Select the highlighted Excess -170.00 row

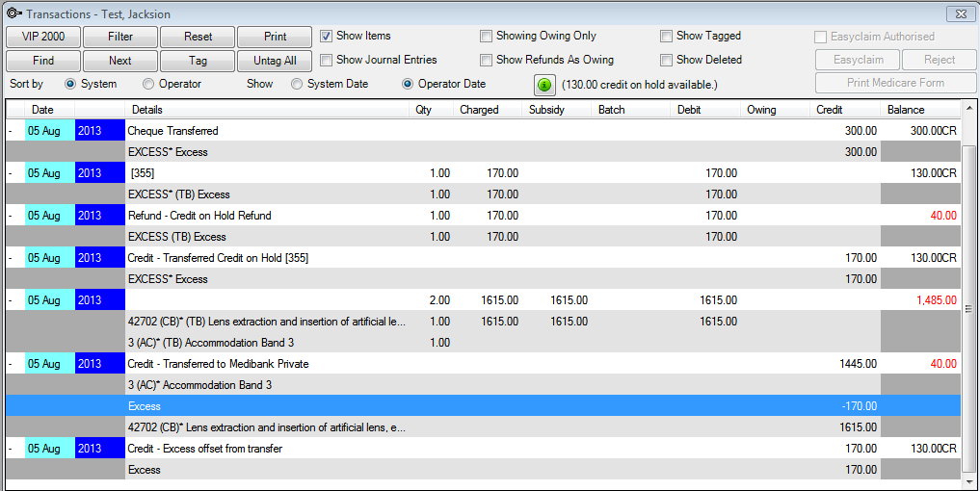point(483,406)
